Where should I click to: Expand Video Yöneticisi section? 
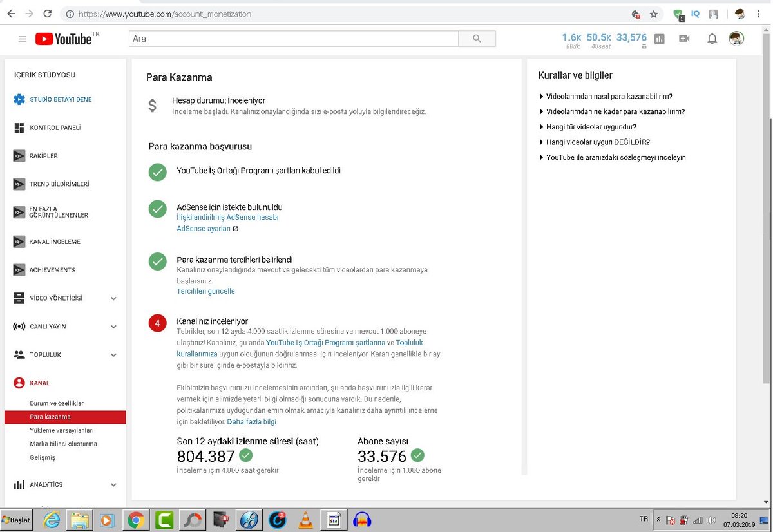(113, 298)
